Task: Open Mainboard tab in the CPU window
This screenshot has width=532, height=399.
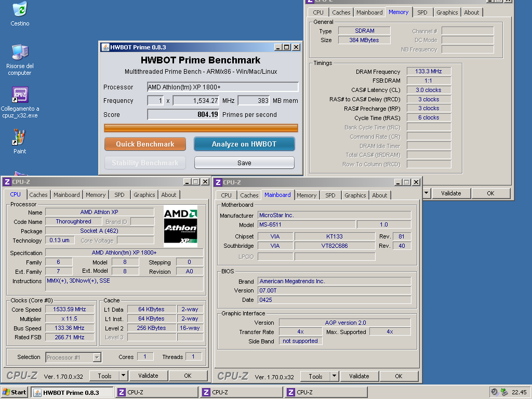Action: (66, 195)
